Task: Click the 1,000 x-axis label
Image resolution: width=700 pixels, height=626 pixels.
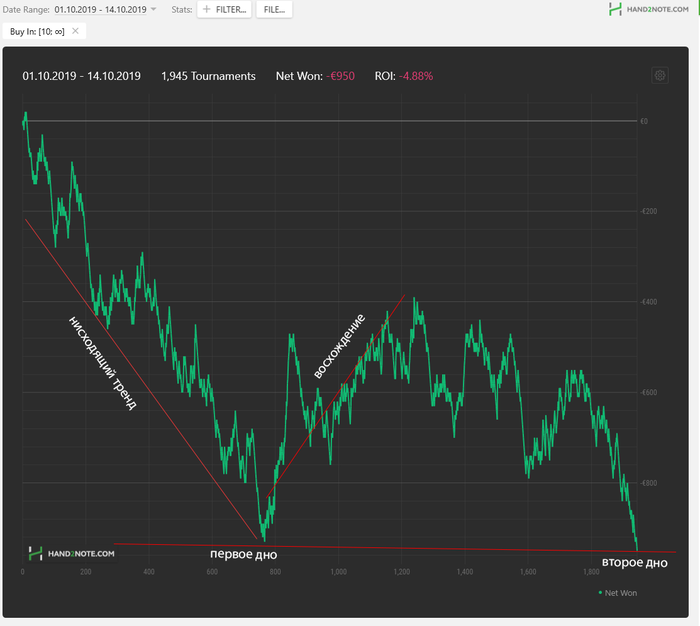Action: (338, 572)
